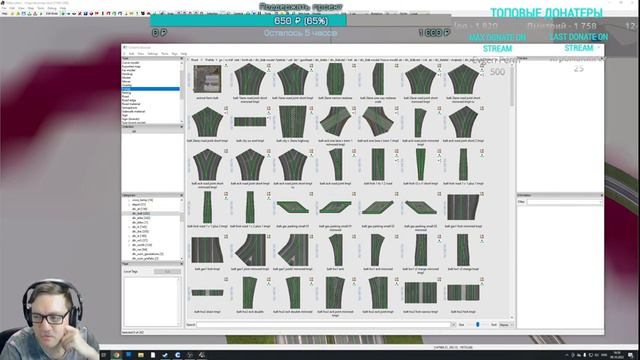Click the 'Road' filter chip above the grid
Screen dimensions: 640x360
click(195, 60)
